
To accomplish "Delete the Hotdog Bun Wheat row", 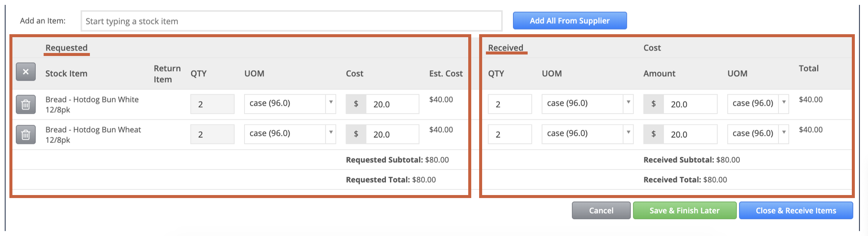I will pos(26,134).
